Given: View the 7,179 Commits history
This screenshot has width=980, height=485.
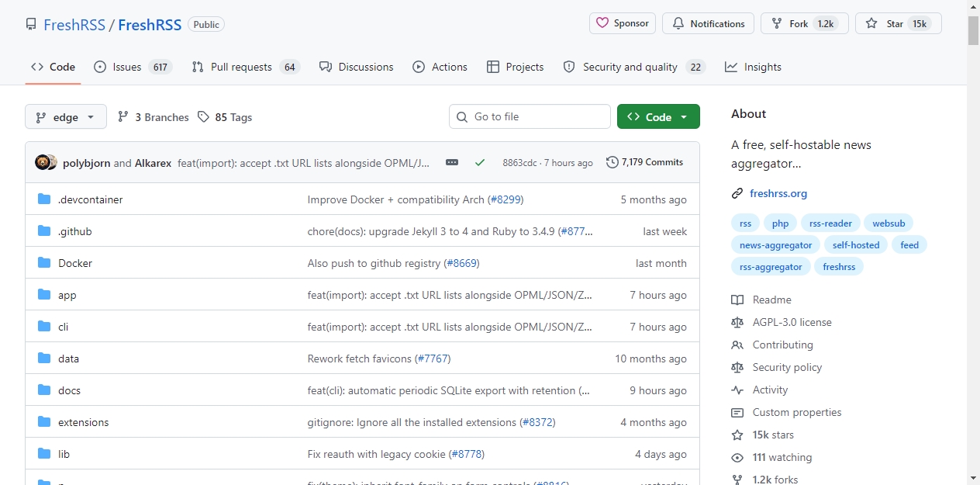Looking at the screenshot, I should [x=645, y=162].
